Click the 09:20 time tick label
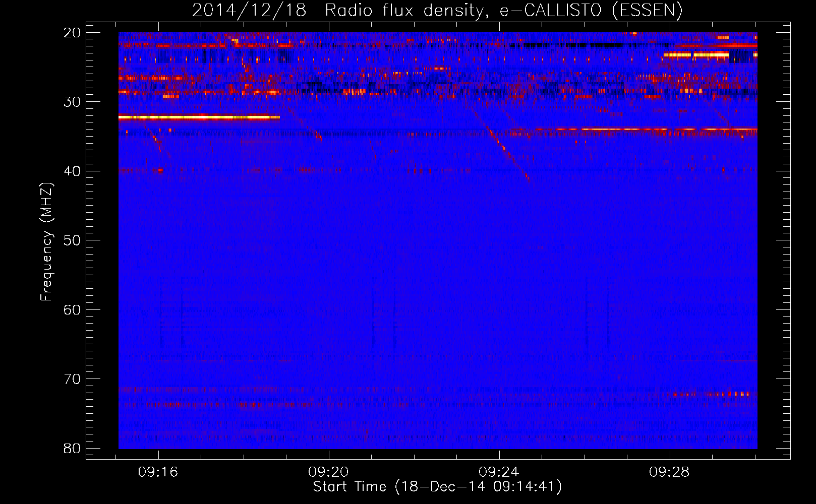The image size is (816, 504). pos(329,472)
